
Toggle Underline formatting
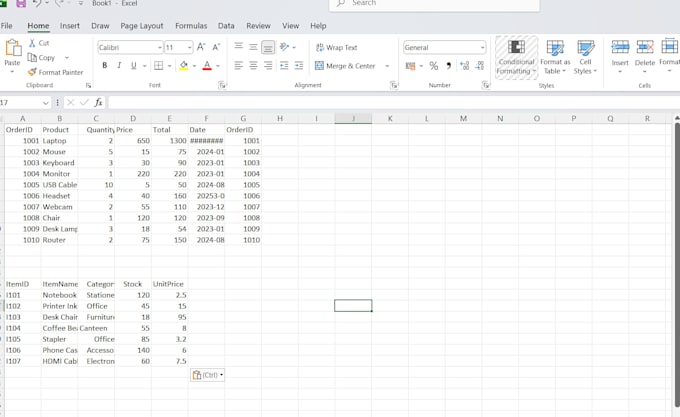(134, 65)
